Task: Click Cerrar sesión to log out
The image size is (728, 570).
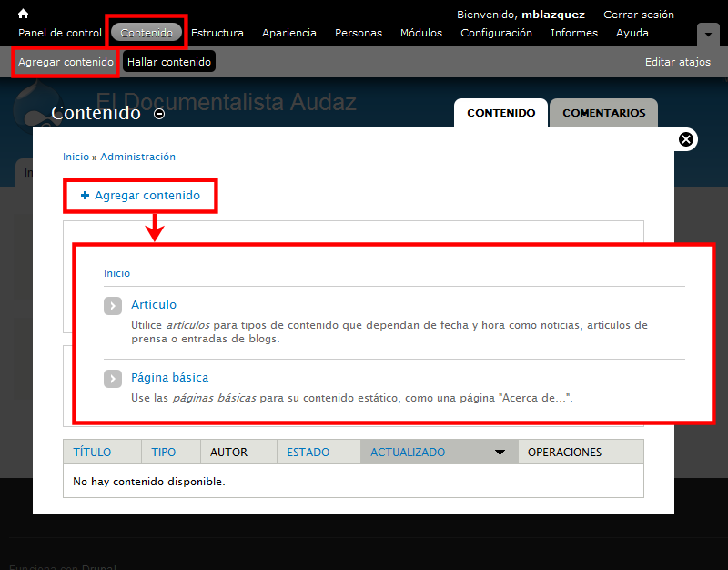Action: (x=639, y=15)
